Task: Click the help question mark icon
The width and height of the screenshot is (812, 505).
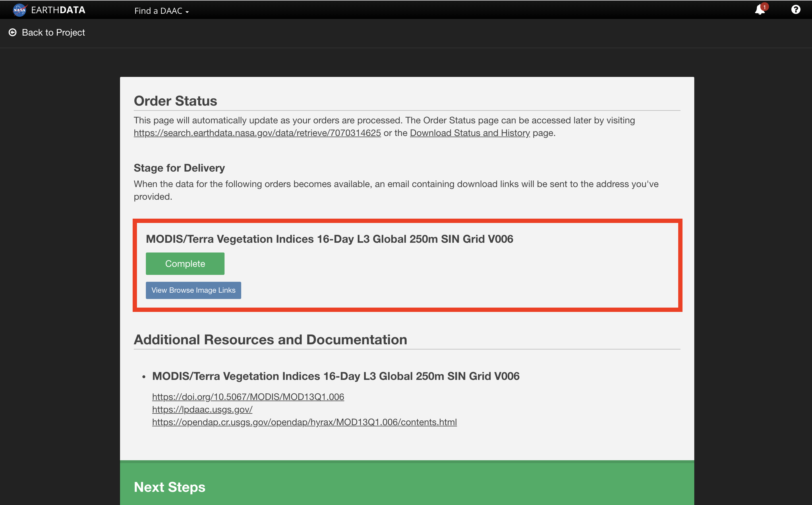Action: click(796, 10)
